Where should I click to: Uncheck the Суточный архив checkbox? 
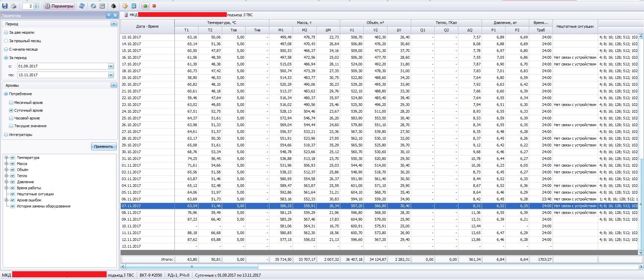(x=11, y=110)
